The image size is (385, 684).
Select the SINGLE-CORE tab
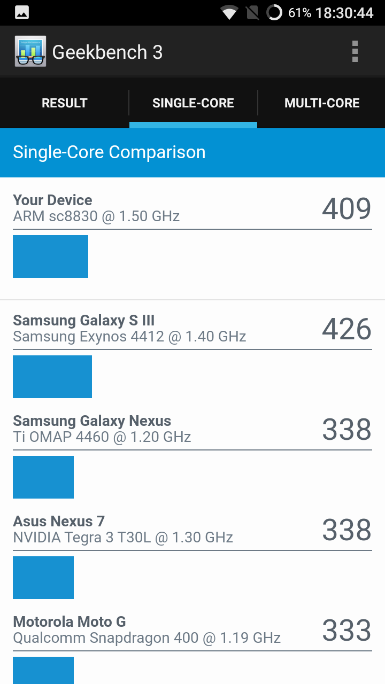193,103
